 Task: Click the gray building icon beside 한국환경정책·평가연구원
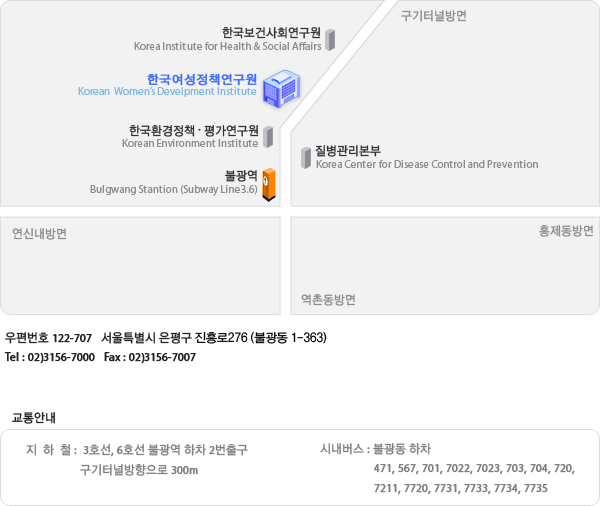268,137
